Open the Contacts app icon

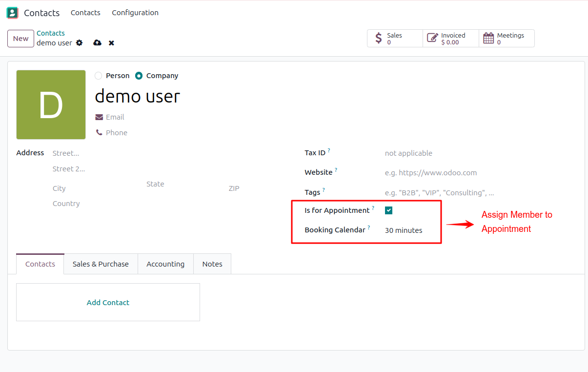coord(12,13)
